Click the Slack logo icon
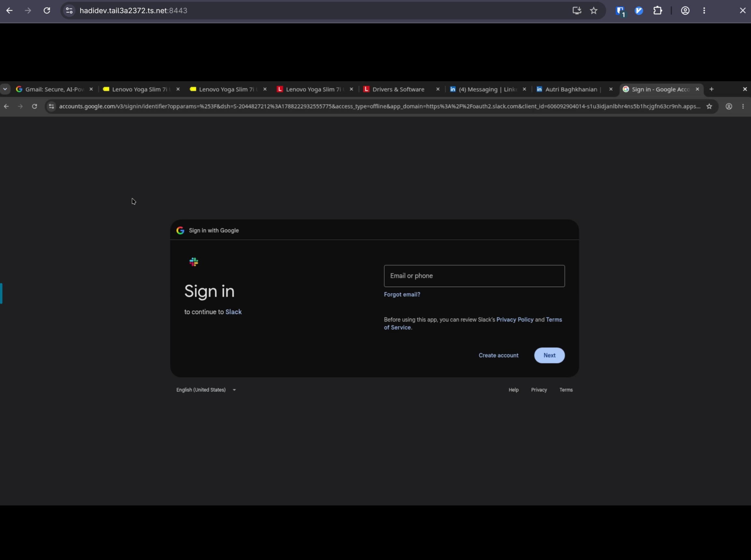The width and height of the screenshot is (751, 560). [194, 262]
